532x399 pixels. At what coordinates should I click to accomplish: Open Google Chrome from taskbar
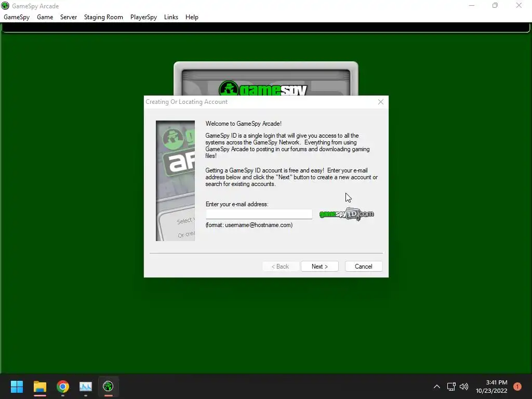point(63,387)
